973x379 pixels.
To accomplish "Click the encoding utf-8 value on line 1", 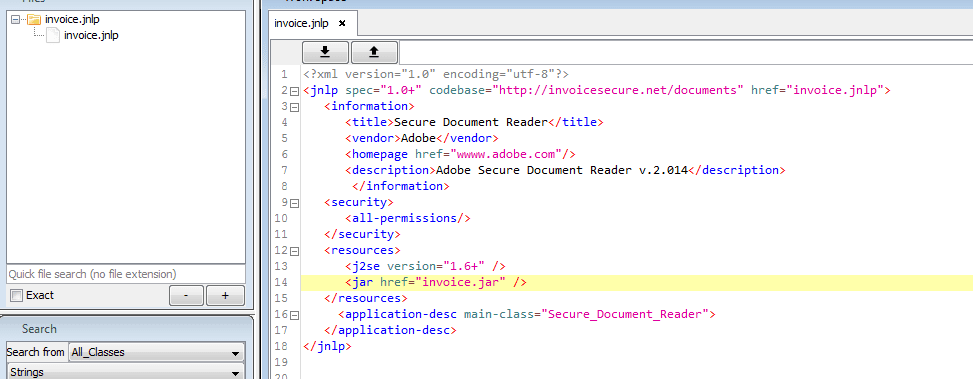I will (x=527, y=74).
